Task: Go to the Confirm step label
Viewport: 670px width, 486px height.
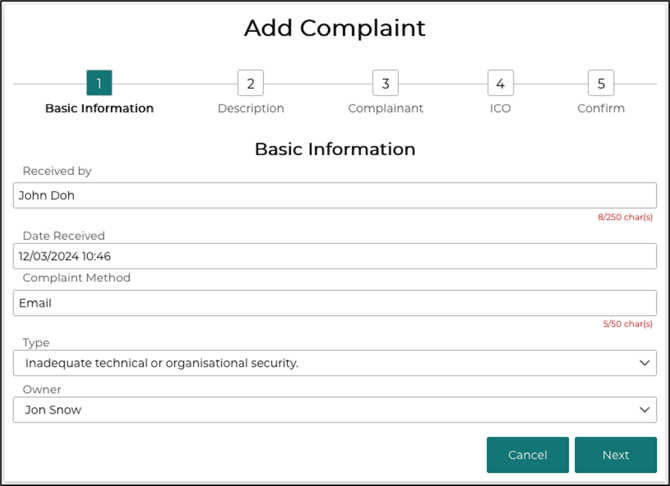Action: (601, 108)
